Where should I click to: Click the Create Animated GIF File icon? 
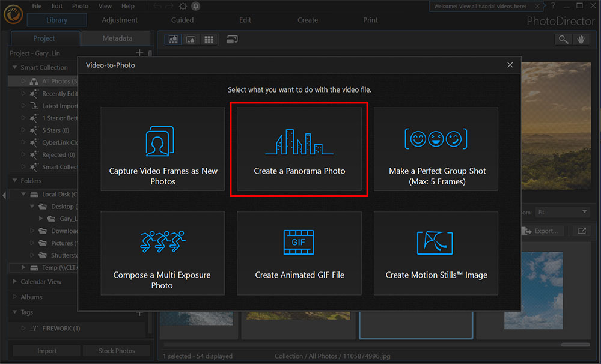tap(299, 243)
